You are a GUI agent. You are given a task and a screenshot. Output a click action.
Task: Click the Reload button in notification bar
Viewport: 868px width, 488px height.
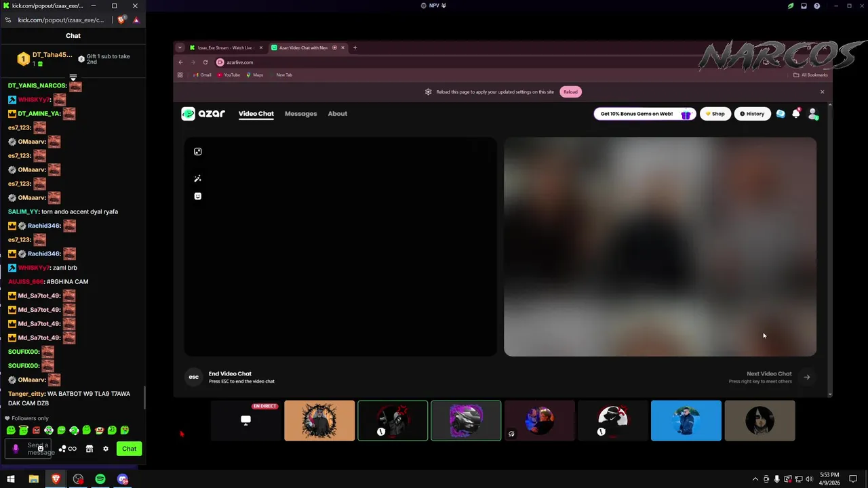[x=570, y=92]
